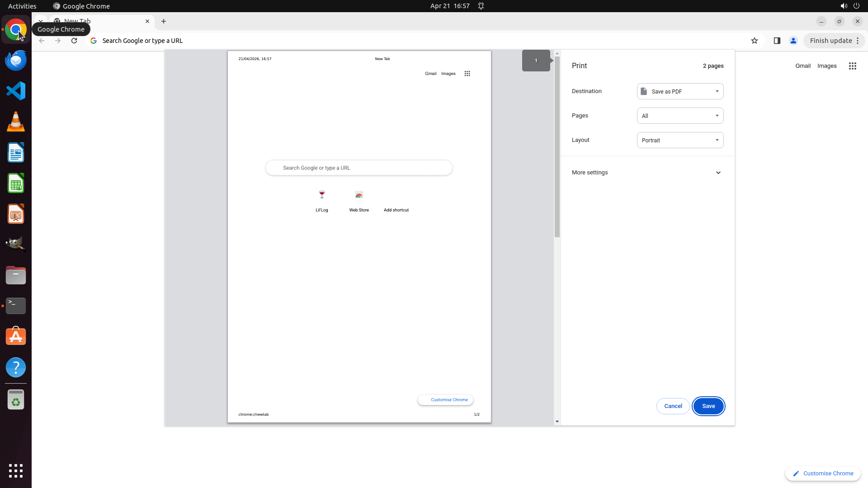Open Google apps grid icon
Image resolution: width=868 pixels, height=488 pixels.
pyautogui.click(x=852, y=66)
